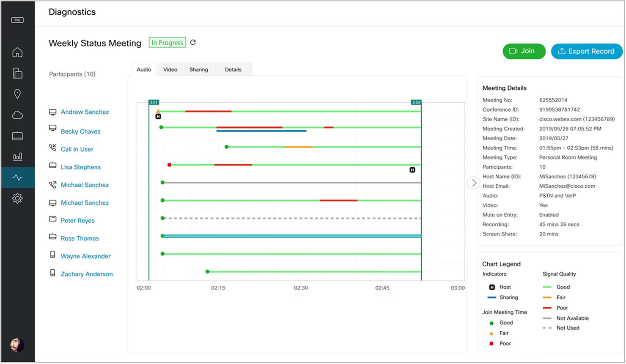Switch to the Video tab

[170, 69]
